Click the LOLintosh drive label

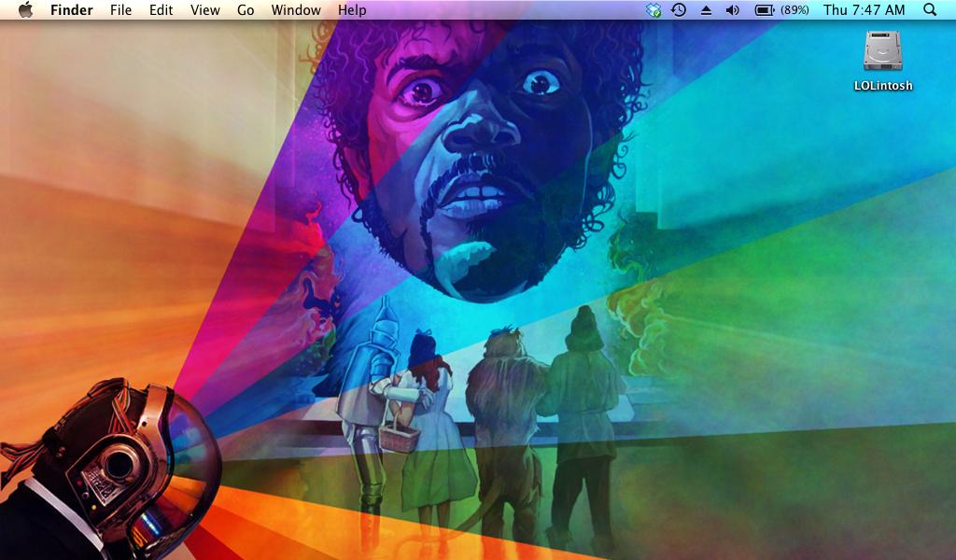pyautogui.click(x=883, y=85)
